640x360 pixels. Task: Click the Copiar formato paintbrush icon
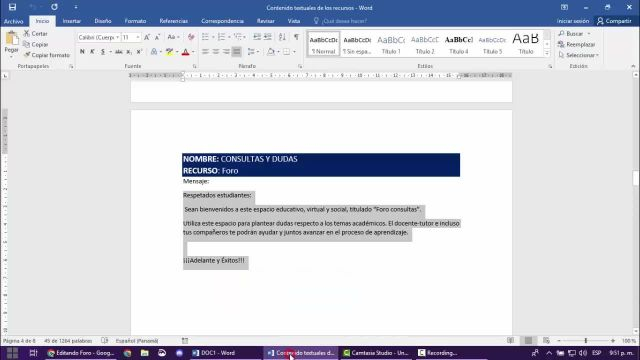pos(27,55)
